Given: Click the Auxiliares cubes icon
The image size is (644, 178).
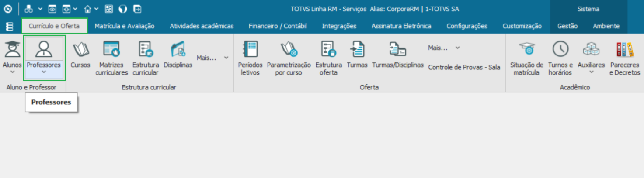Looking at the screenshot, I should tap(591, 49).
